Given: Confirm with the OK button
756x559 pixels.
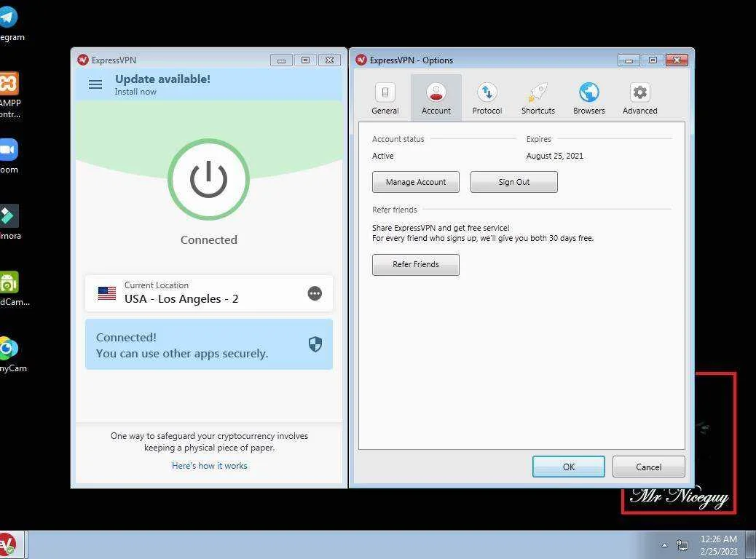Looking at the screenshot, I should point(568,467).
